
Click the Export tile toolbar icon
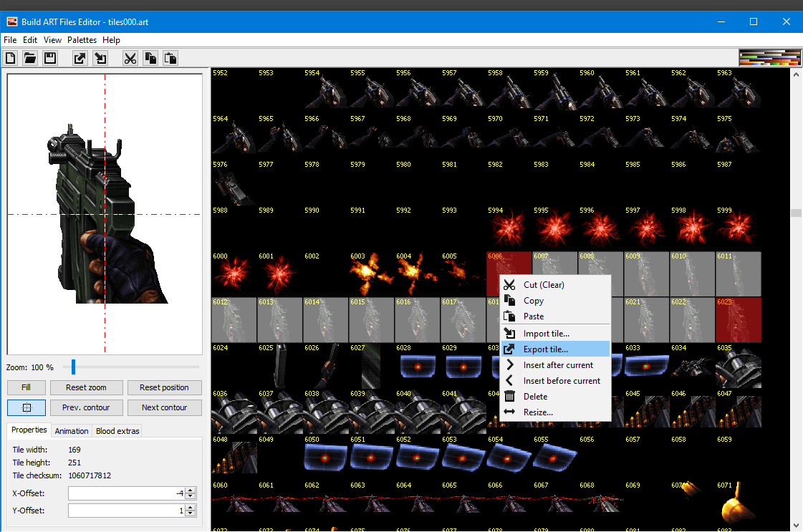(x=80, y=58)
